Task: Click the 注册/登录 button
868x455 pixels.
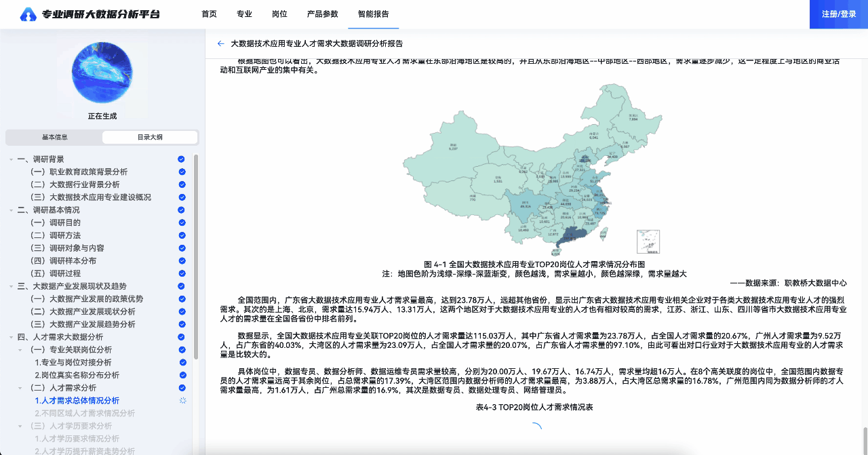Action: (x=839, y=14)
